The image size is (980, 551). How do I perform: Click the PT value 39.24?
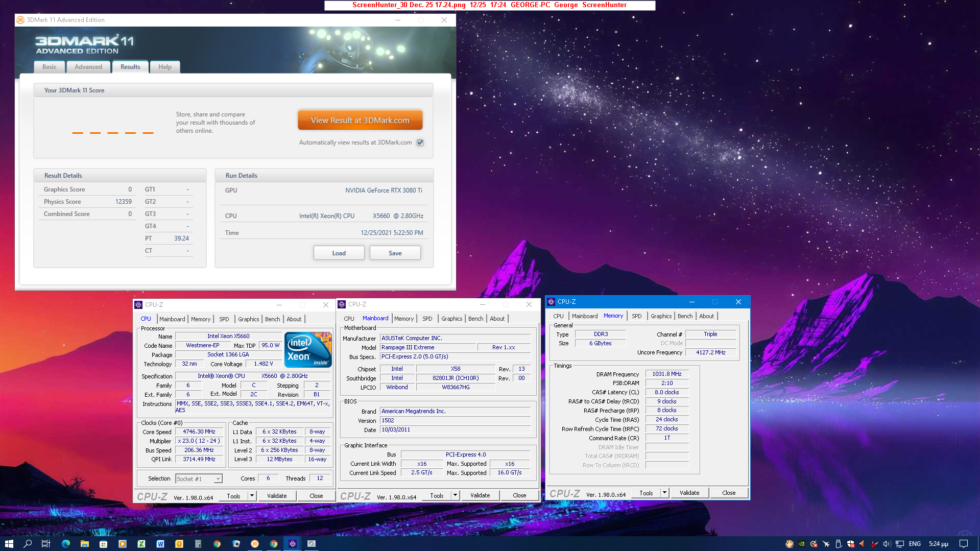click(181, 238)
